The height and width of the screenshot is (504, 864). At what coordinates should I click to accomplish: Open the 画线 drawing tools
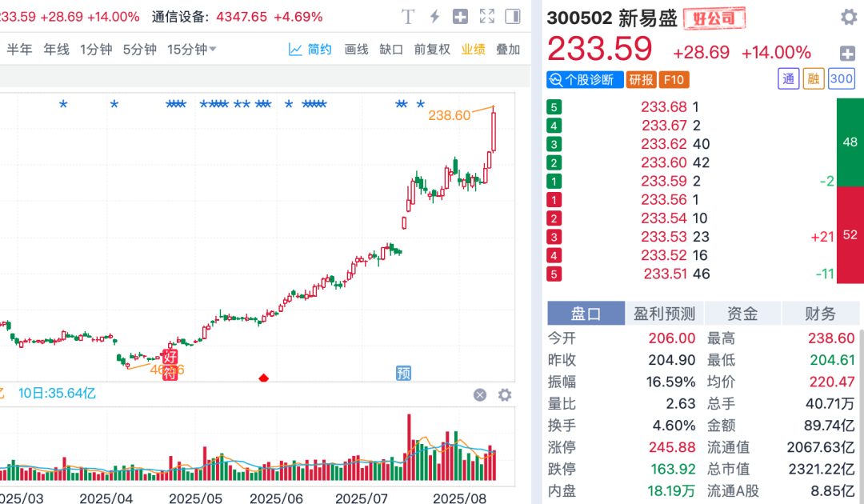coord(356,49)
